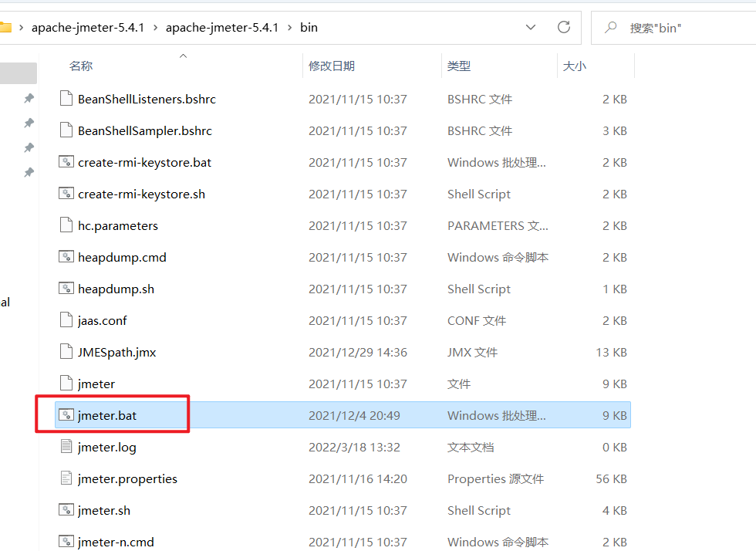Select the file name create-rmi-keystore.sh
Screen dimensions: 756x551
point(142,194)
